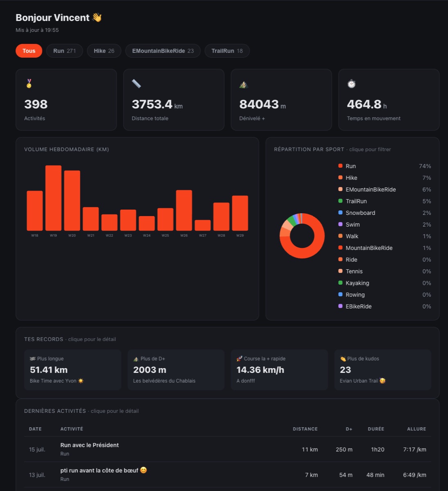Click the ruler icon on Distance totale card
This screenshot has height=491, width=448.
(136, 83)
